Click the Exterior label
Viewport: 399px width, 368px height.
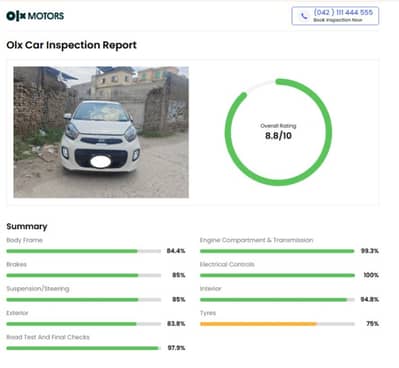(x=17, y=313)
